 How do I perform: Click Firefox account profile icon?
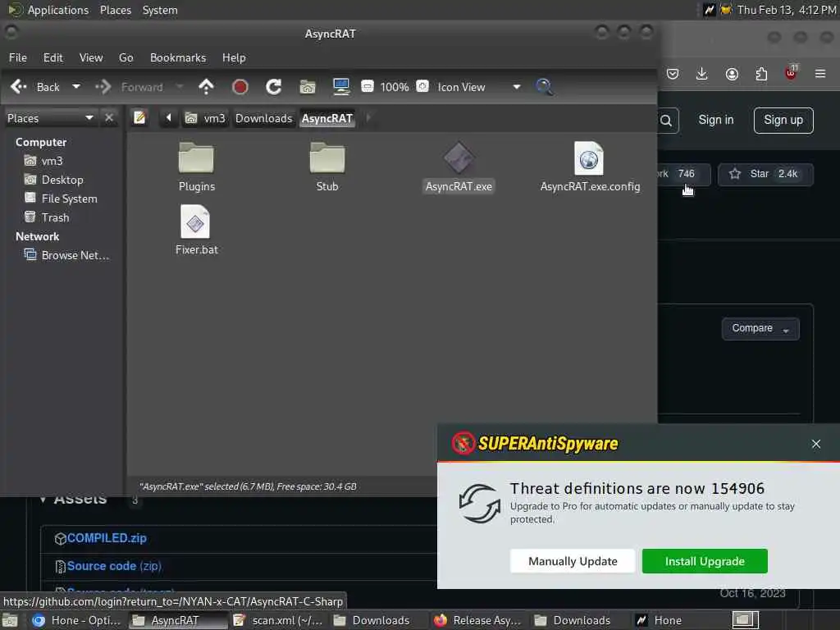tap(732, 74)
